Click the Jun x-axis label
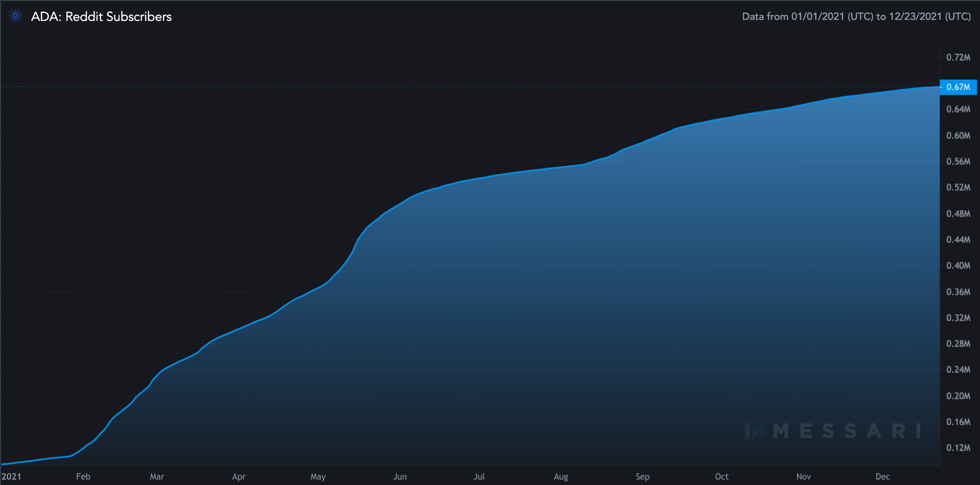Image resolution: width=980 pixels, height=485 pixels. (x=400, y=477)
